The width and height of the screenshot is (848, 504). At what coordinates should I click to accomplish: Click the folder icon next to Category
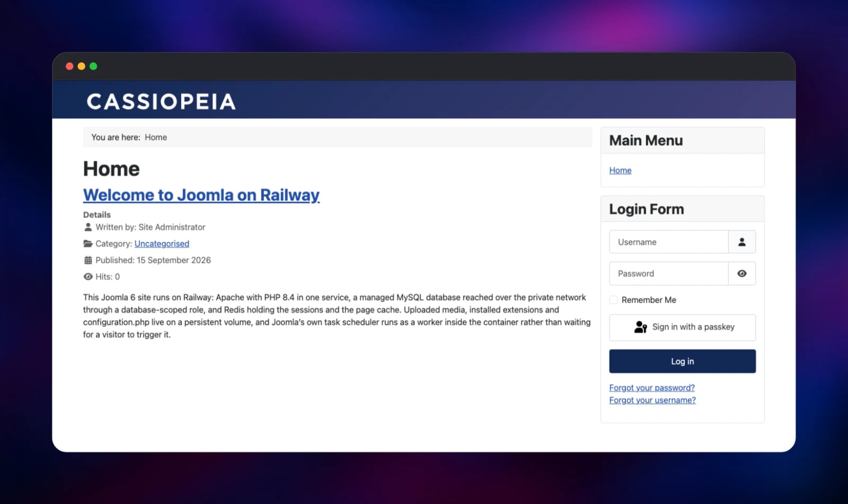click(x=88, y=244)
